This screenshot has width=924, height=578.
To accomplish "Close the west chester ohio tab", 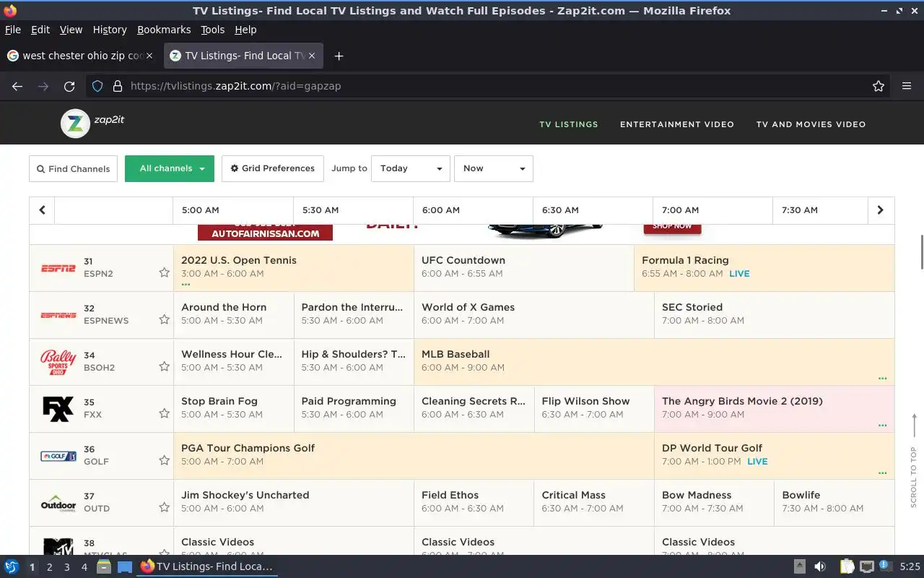I will pyautogui.click(x=149, y=56).
